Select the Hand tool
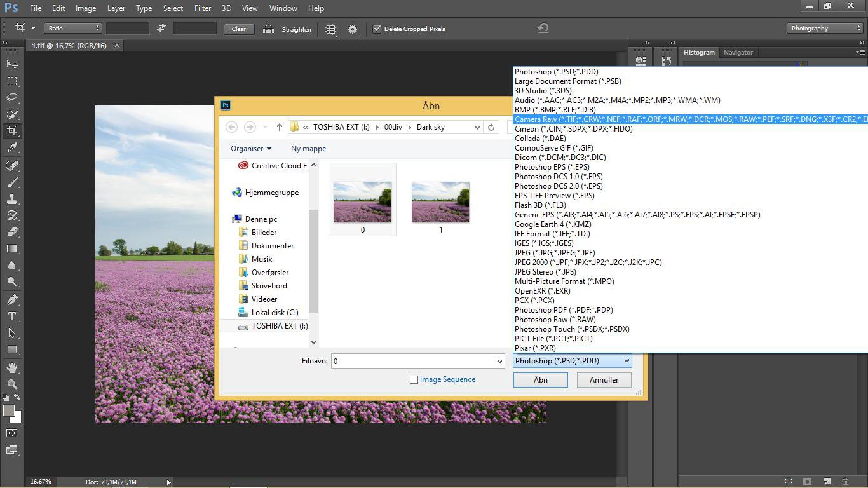 12,368
